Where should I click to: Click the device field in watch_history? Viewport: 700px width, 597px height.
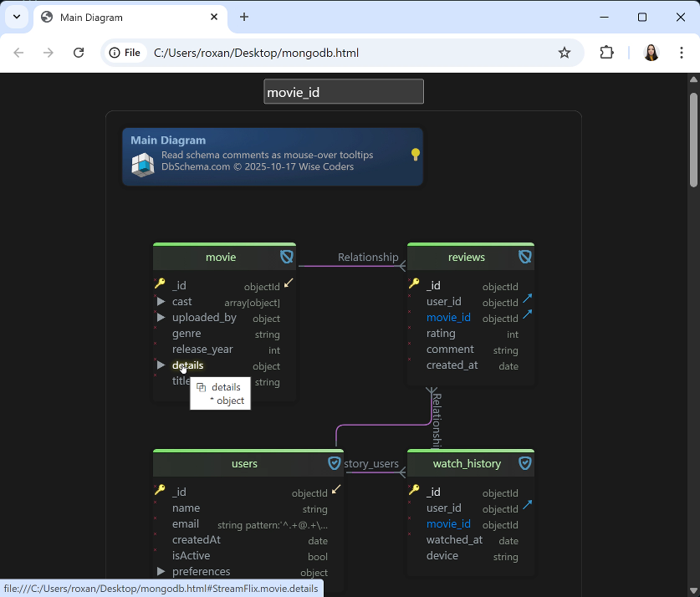click(x=442, y=555)
